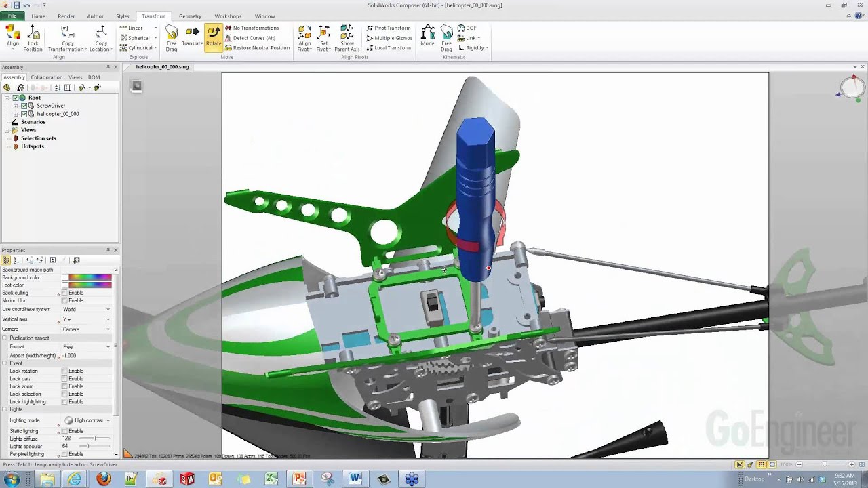Enable Static lighting checkbox
The width and height of the screenshot is (868, 488).
(64, 431)
